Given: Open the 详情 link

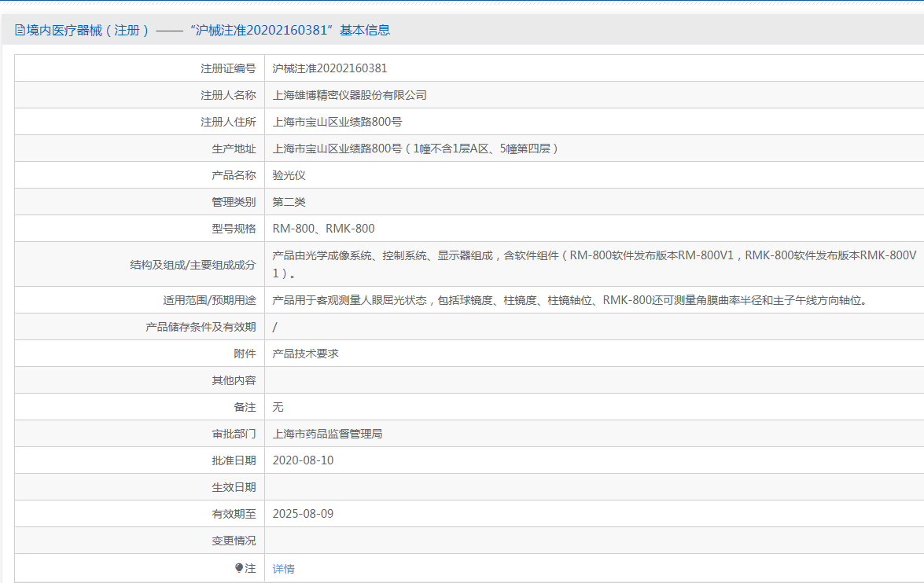Looking at the screenshot, I should pyautogui.click(x=283, y=569).
